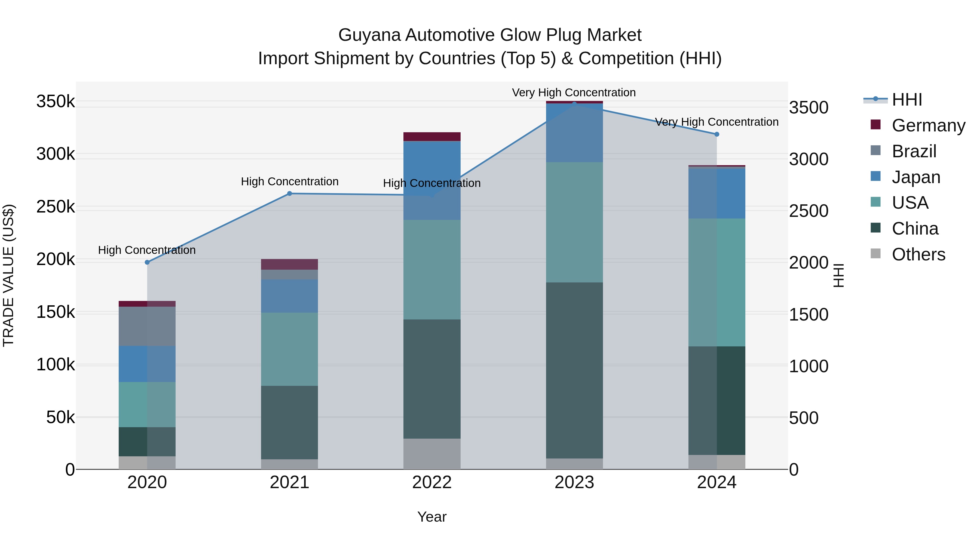Click the 2024 Others bar segment
This screenshot has height=551, width=980.
click(x=717, y=462)
